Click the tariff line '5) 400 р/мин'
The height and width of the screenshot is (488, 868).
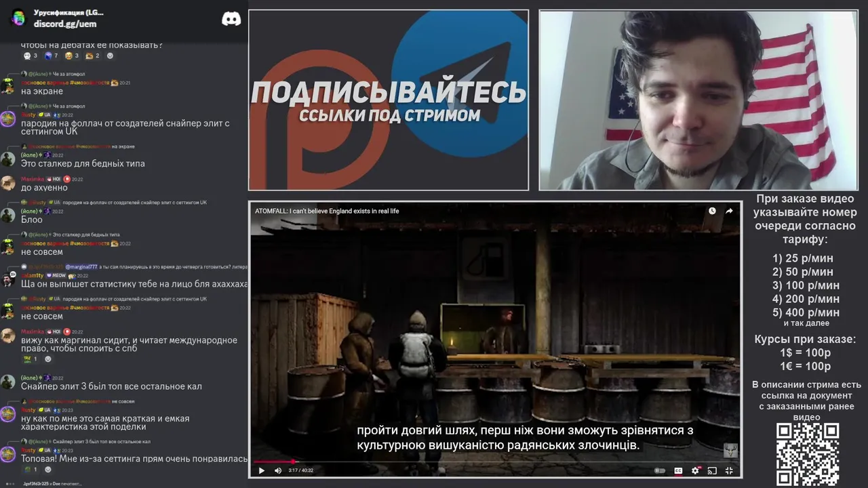point(806,312)
